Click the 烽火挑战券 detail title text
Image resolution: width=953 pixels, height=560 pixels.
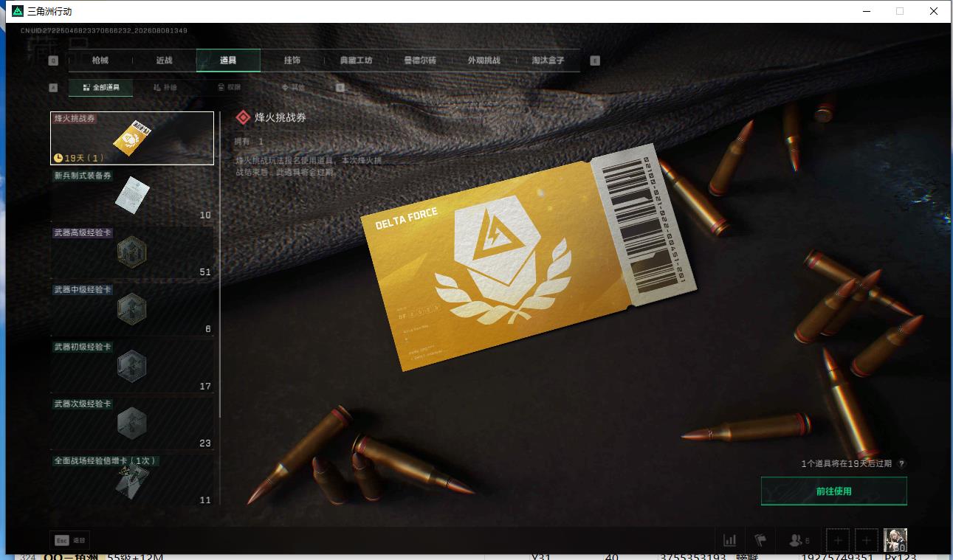281,117
